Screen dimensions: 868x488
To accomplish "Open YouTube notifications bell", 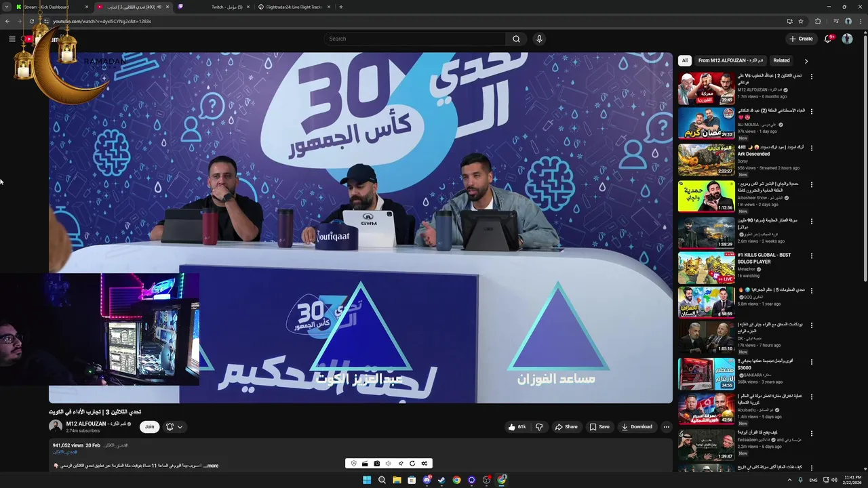I will (828, 39).
